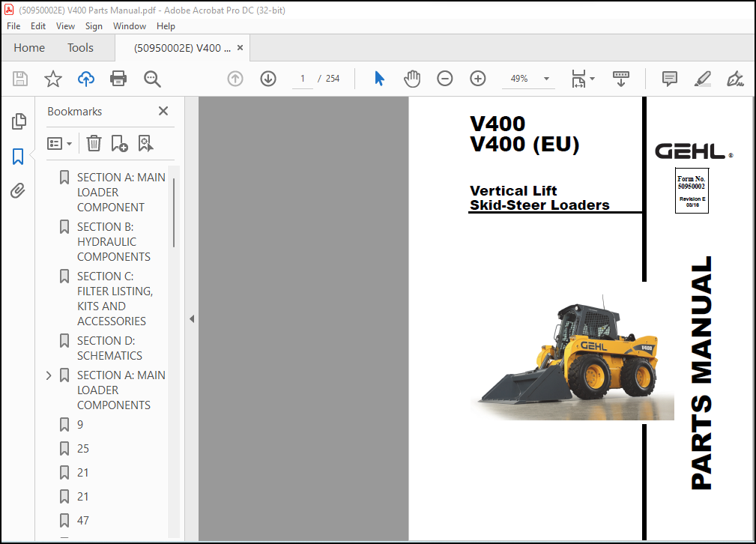
Task: Open the Edit menu
Action: 38,26
